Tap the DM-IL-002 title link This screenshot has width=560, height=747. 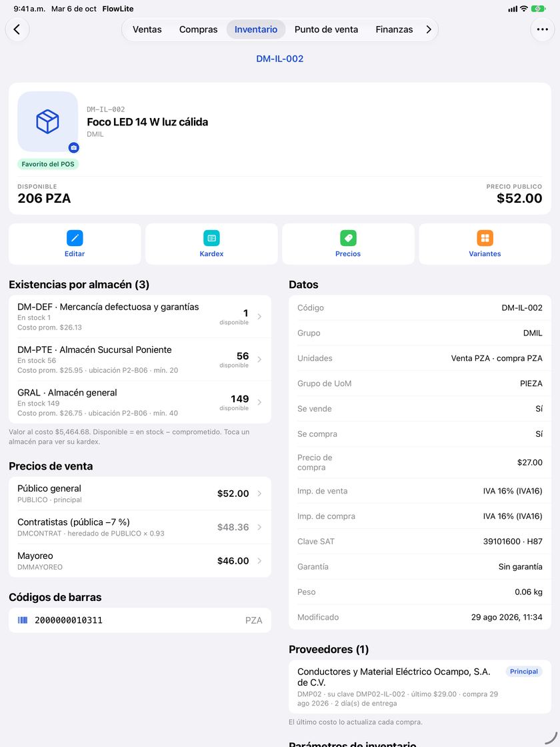pos(280,59)
